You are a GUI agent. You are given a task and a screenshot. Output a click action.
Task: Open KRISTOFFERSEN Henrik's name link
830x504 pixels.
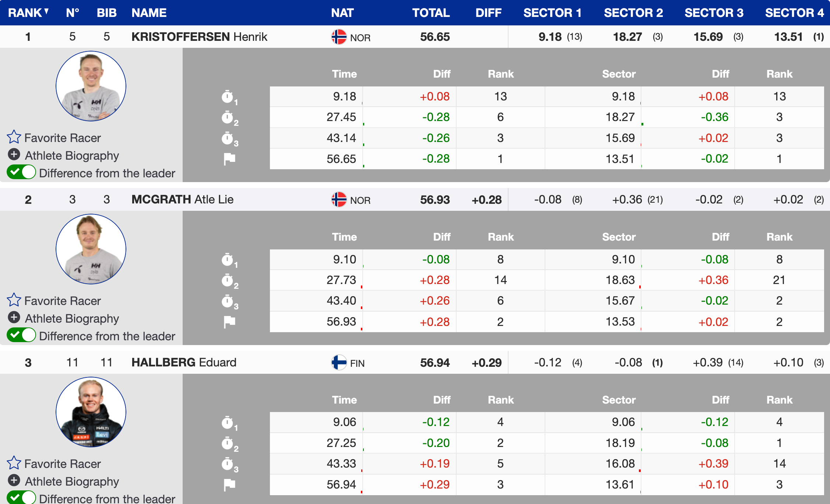click(199, 37)
